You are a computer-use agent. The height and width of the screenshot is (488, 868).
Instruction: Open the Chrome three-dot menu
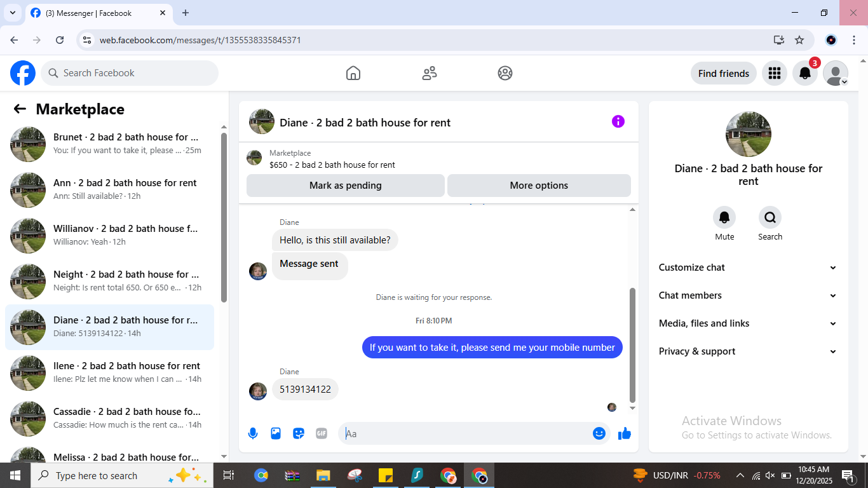point(853,40)
